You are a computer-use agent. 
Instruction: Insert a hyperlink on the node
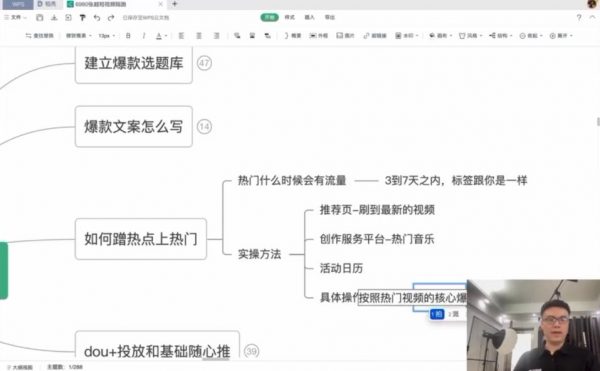(x=375, y=36)
